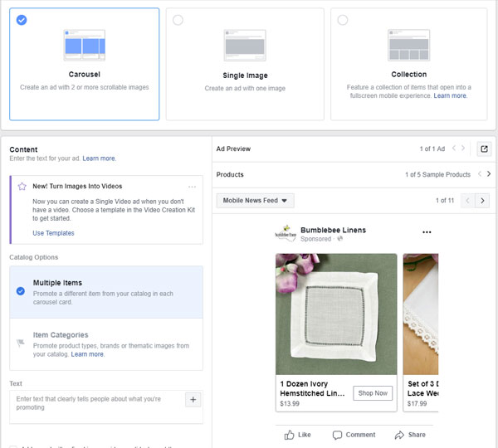Show the next sample product
This screenshot has width=498, height=448.
pyautogui.click(x=489, y=174)
